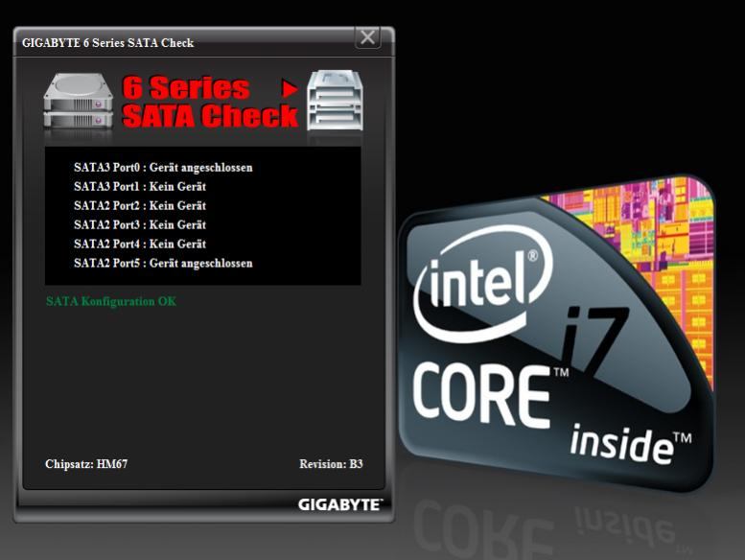Select the SATA2 Port2 Kein Gerät line
The width and height of the screenshot is (745, 560).
(140, 205)
